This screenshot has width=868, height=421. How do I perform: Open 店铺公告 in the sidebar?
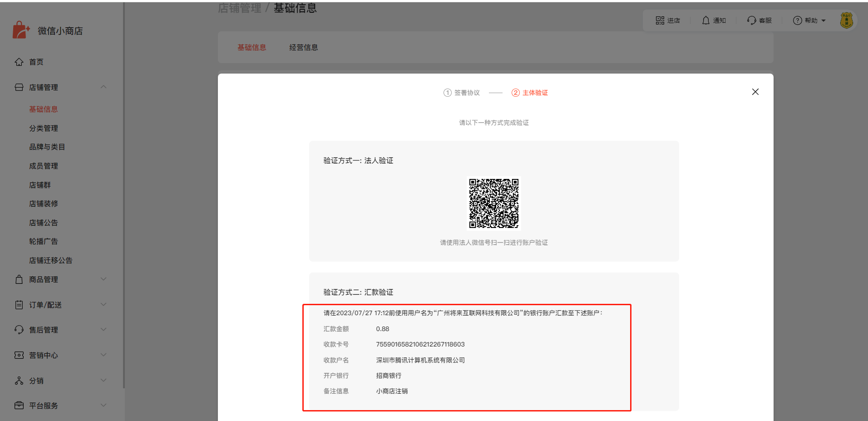point(44,223)
